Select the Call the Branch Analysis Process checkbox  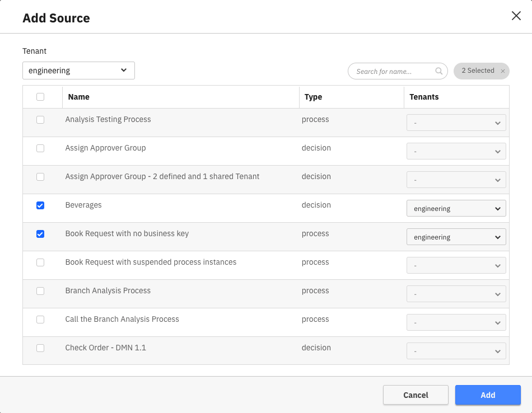40,320
